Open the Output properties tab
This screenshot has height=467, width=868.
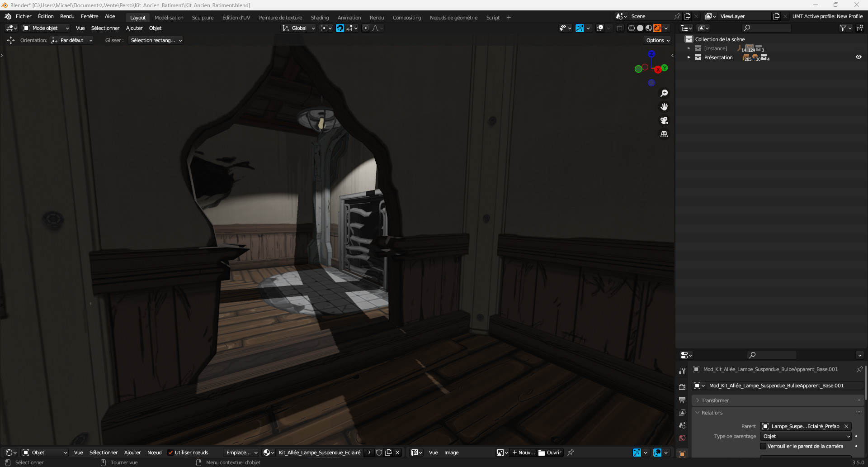point(682,400)
